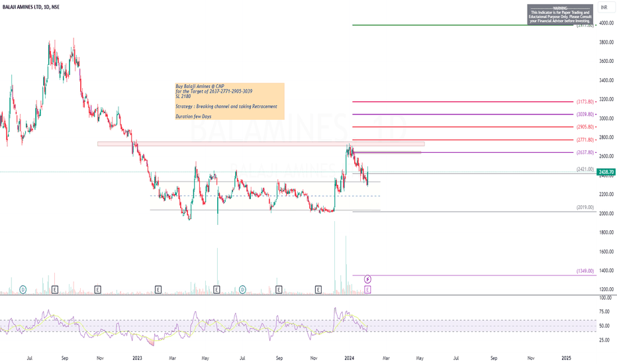Click the gray WARNING disclaimer label
This screenshot has width=617, height=364.
(560, 15)
